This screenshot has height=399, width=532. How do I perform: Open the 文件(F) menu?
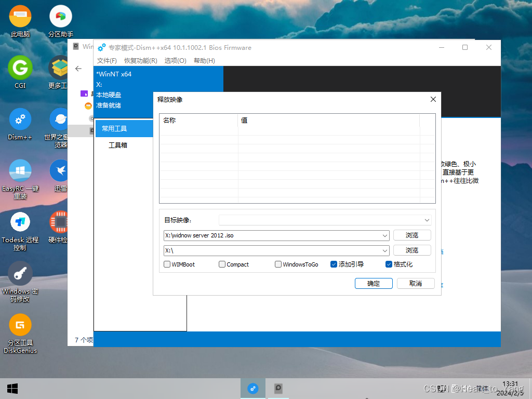[107, 61]
